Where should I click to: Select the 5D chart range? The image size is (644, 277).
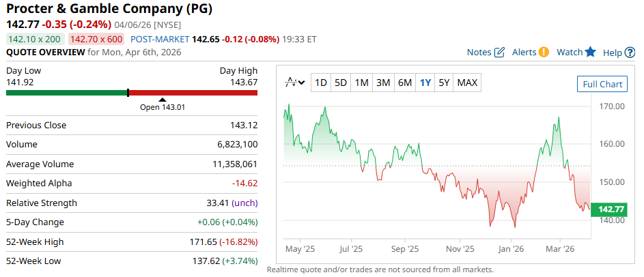click(341, 83)
